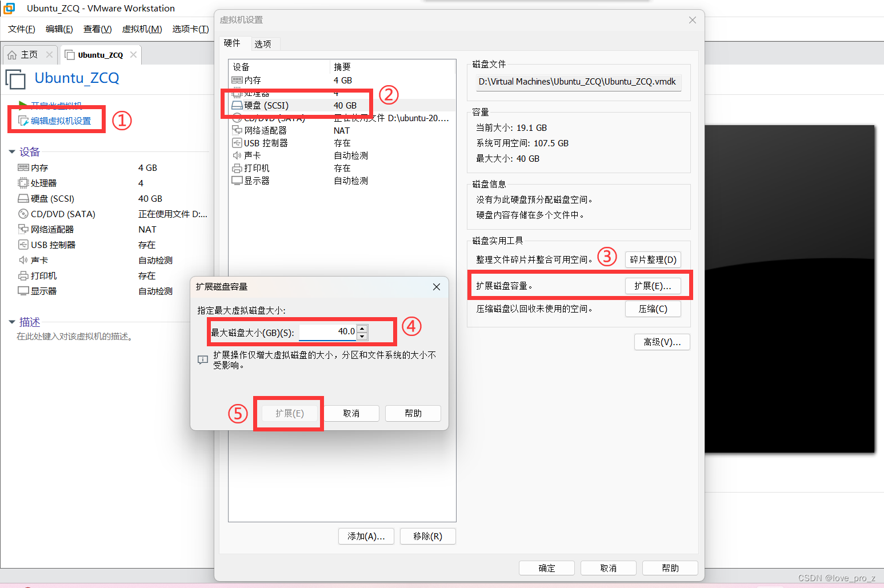Open the 虚拟机(M) menu
This screenshot has width=884, height=588.
[x=141, y=29]
